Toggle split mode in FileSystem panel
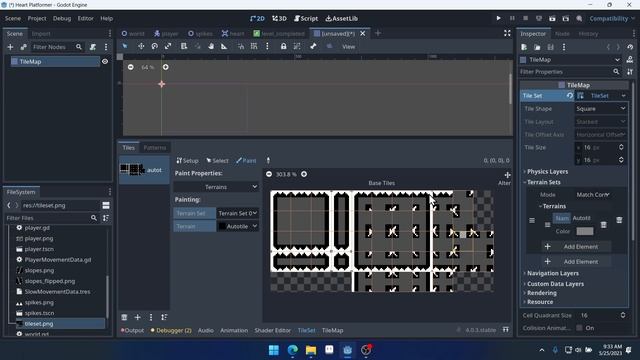The image size is (640, 360). [x=106, y=205]
